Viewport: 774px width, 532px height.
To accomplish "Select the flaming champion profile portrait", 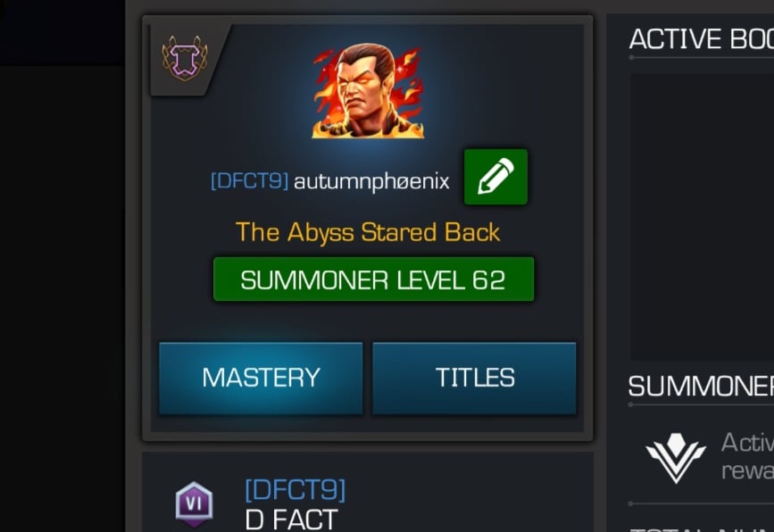I will [x=368, y=90].
